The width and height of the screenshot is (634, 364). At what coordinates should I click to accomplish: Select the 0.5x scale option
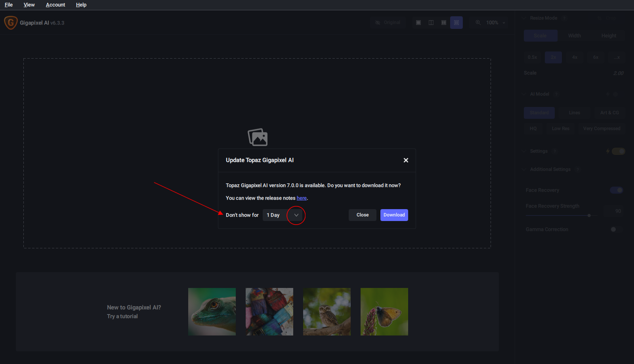[x=533, y=57]
